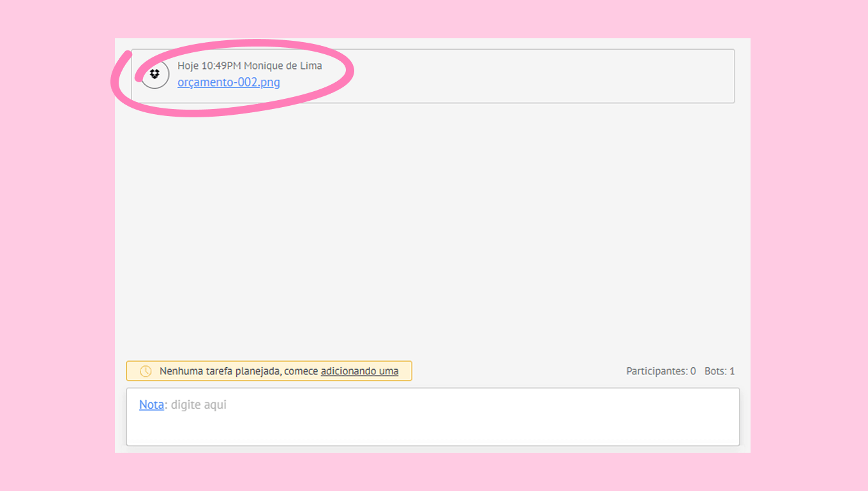Viewport: 868px width, 491px height.
Task: Click the clock icon in the task banner
Action: click(146, 371)
